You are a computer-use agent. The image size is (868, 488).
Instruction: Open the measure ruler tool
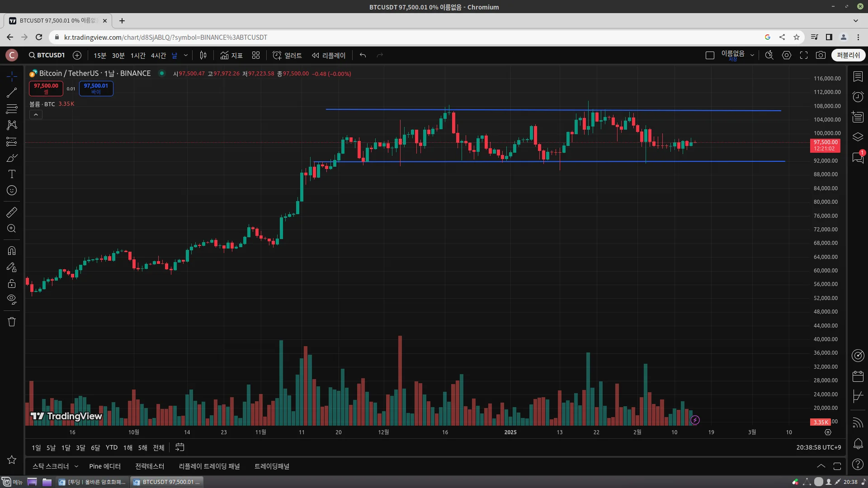12,212
